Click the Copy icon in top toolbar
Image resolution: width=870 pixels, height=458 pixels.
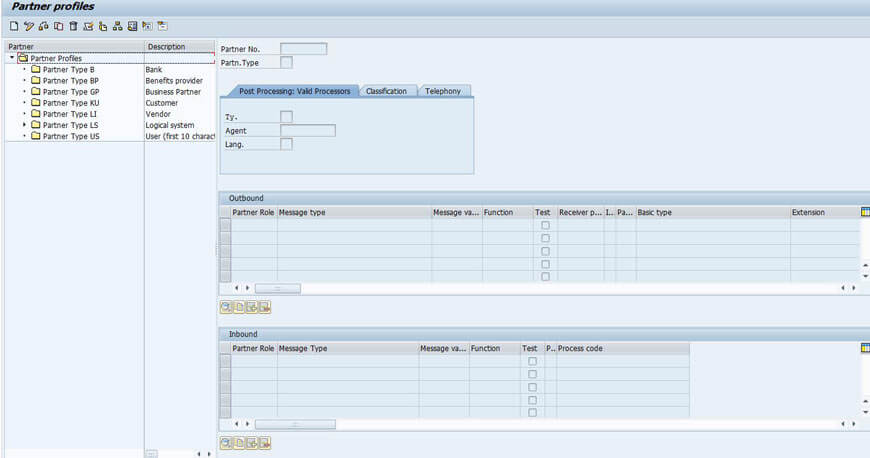click(x=59, y=26)
